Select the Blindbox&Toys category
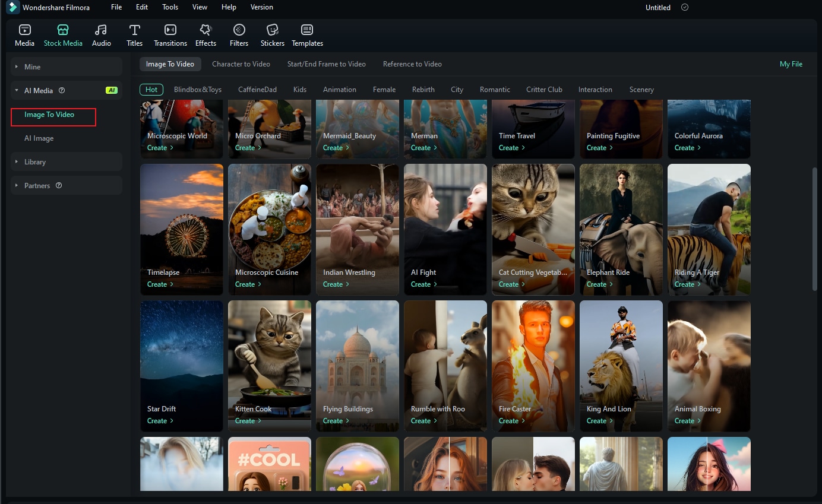Viewport: 822px width, 504px height. (198, 90)
